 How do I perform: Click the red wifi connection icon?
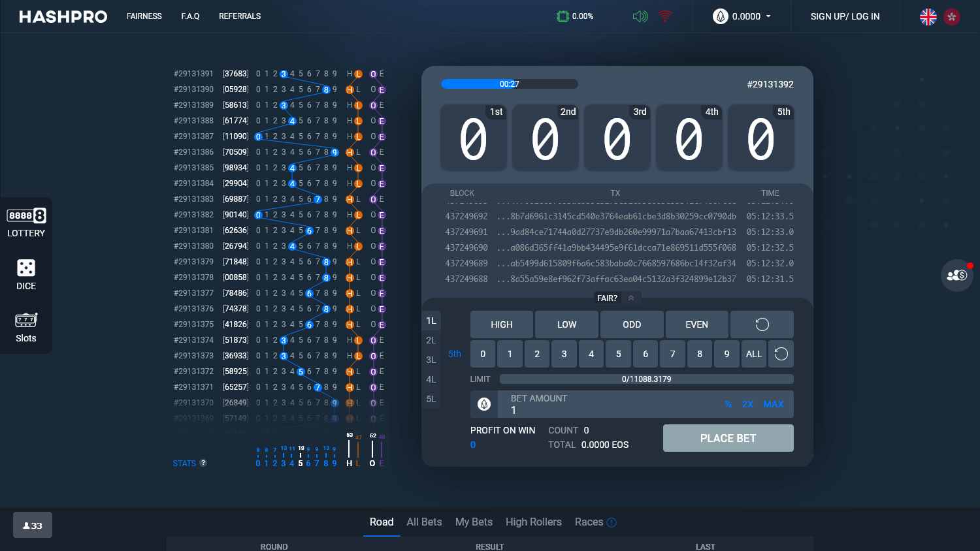pos(665,16)
